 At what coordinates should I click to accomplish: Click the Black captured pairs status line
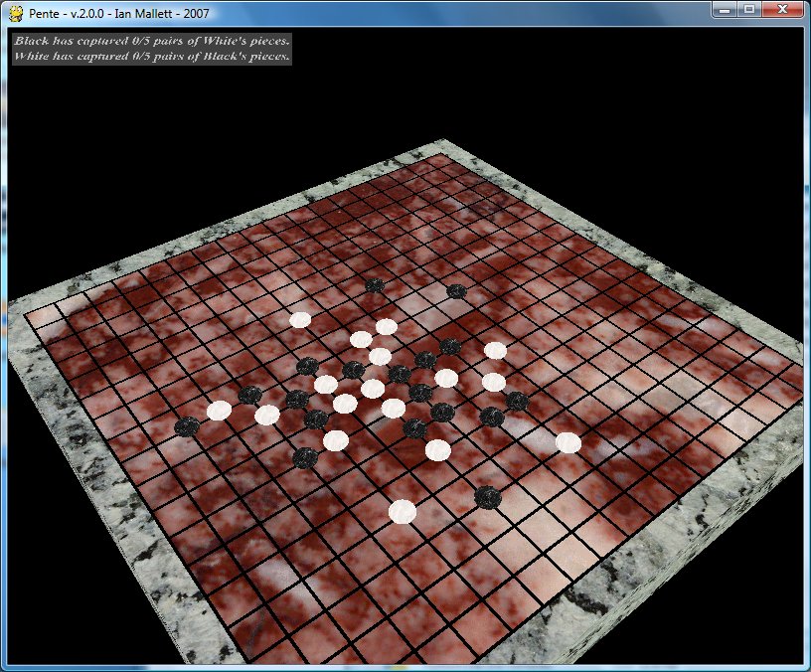click(x=151, y=42)
